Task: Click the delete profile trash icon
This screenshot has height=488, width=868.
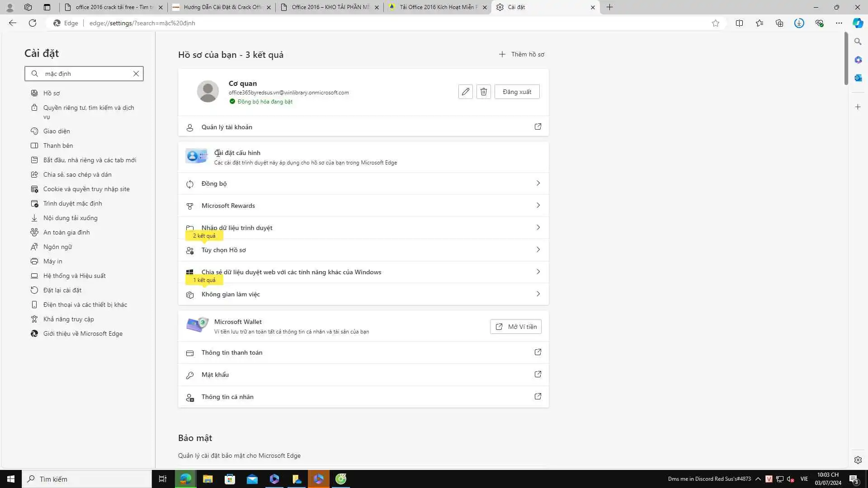Action: pyautogui.click(x=483, y=92)
